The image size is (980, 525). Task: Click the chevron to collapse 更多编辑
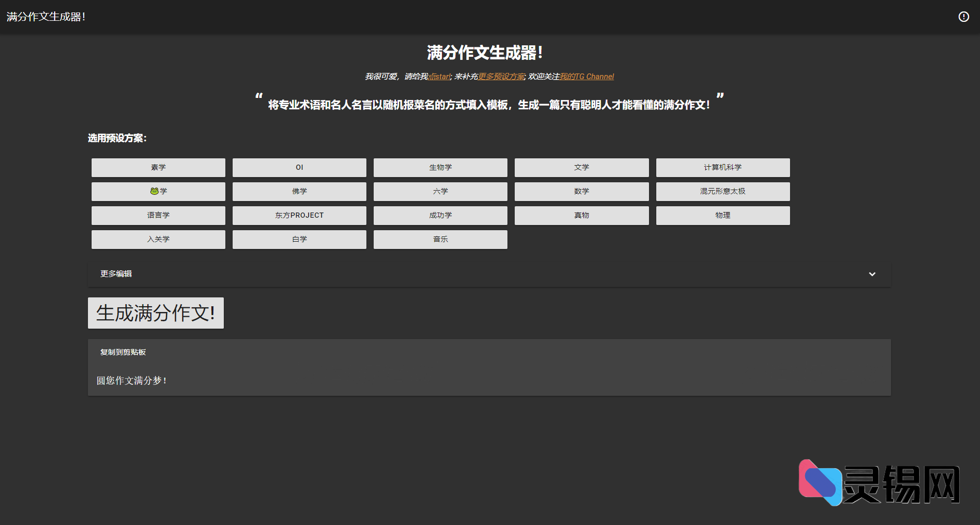tap(872, 273)
